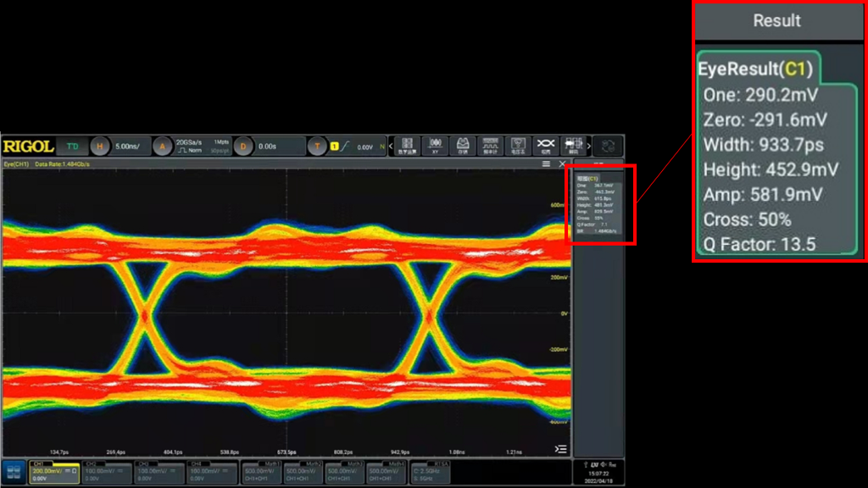The image size is (868, 488).
Task: Click the dimmed circular icon right of the toolbar
Action: point(609,146)
